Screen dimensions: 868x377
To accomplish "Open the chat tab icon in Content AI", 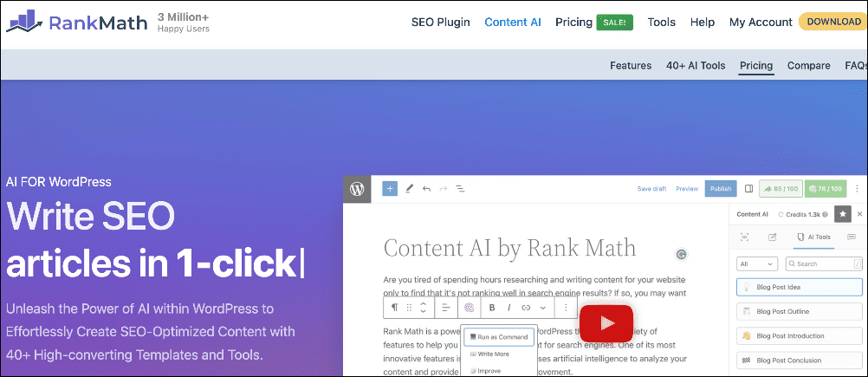I will (x=852, y=237).
